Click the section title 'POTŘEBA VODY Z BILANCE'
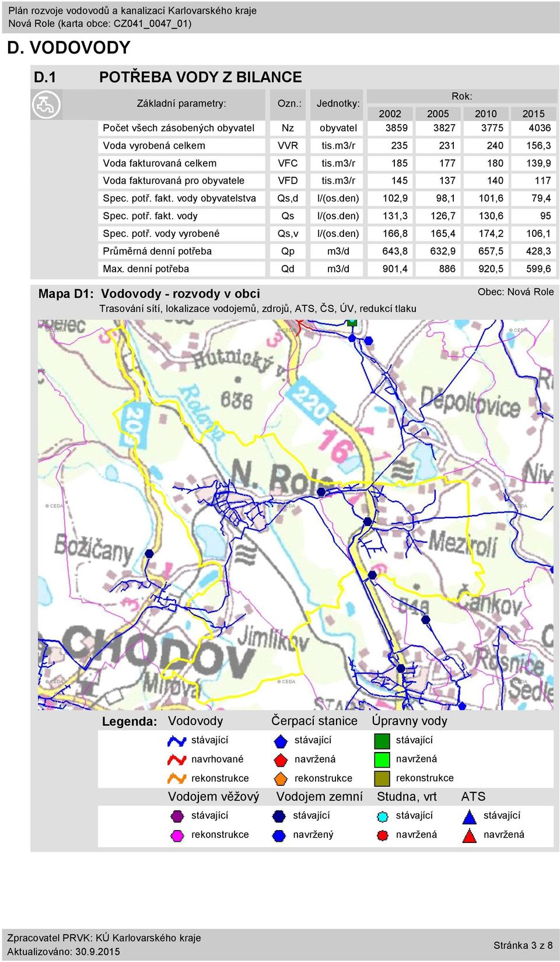The image size is (560, 962). pyautogui.click(x=200, y=77)
